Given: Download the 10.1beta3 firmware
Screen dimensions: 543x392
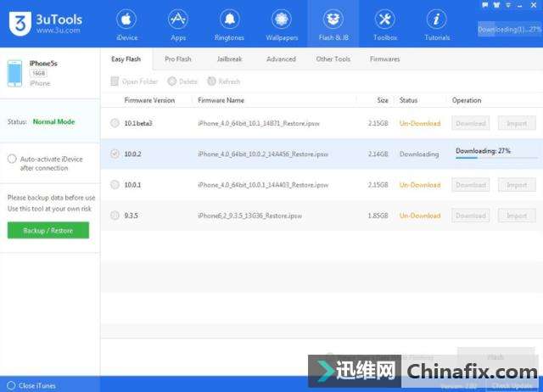Looking at the screenshot, I should (470, 123).
